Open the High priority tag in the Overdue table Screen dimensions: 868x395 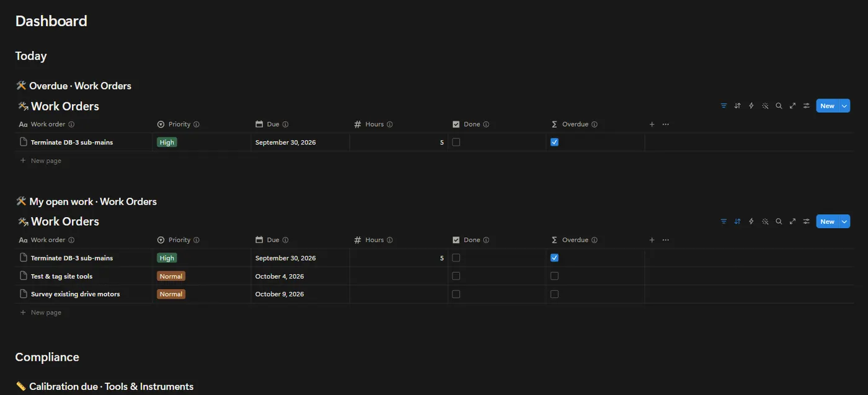pos(167,142)
